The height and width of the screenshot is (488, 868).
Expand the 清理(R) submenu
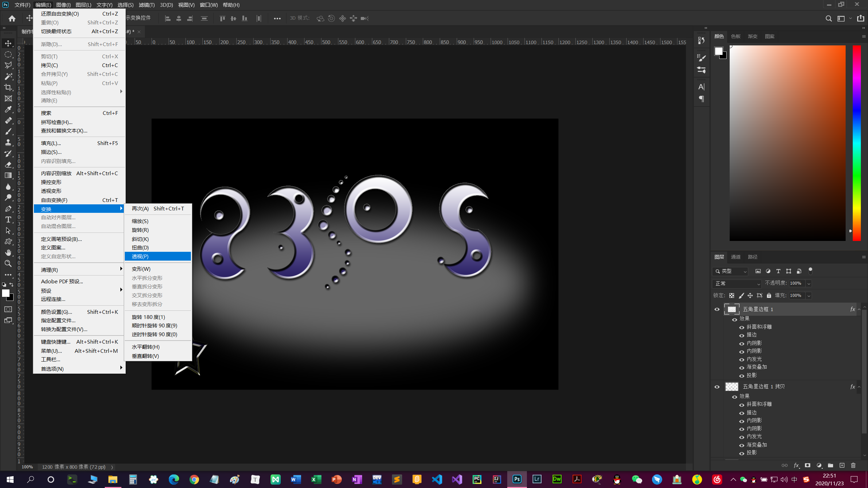pyautogui.click(x=79, y=270)
